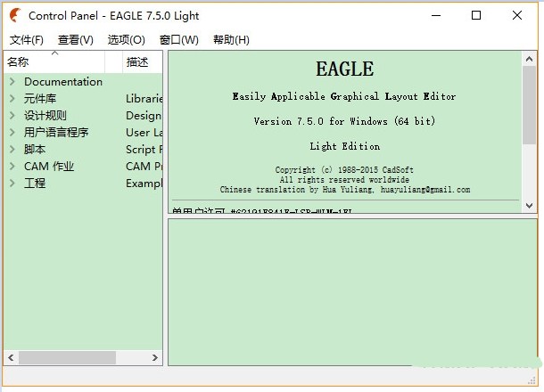Open the 窗口(W) menu
The width and height of the screenshot is (544, 392).
coord(178,40)
